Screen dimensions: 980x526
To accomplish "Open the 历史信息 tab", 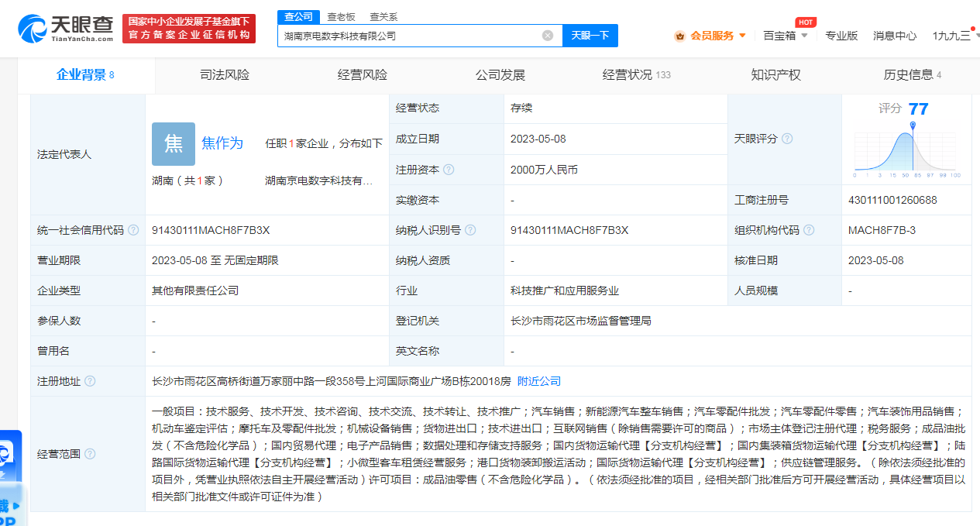I will (x=913, y=75).
